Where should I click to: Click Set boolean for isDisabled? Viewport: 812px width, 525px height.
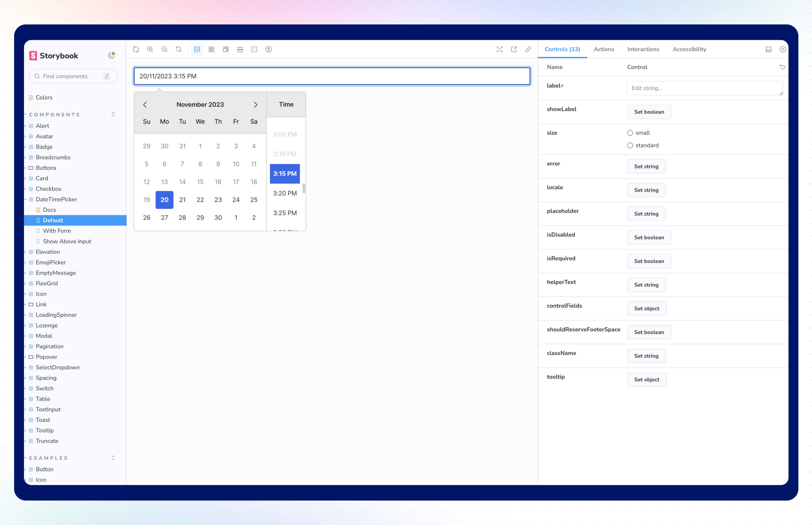[649, 238]
